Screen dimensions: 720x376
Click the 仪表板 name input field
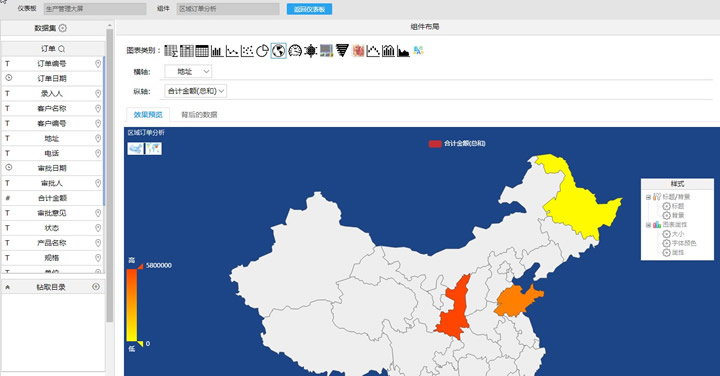pos(95,9)
